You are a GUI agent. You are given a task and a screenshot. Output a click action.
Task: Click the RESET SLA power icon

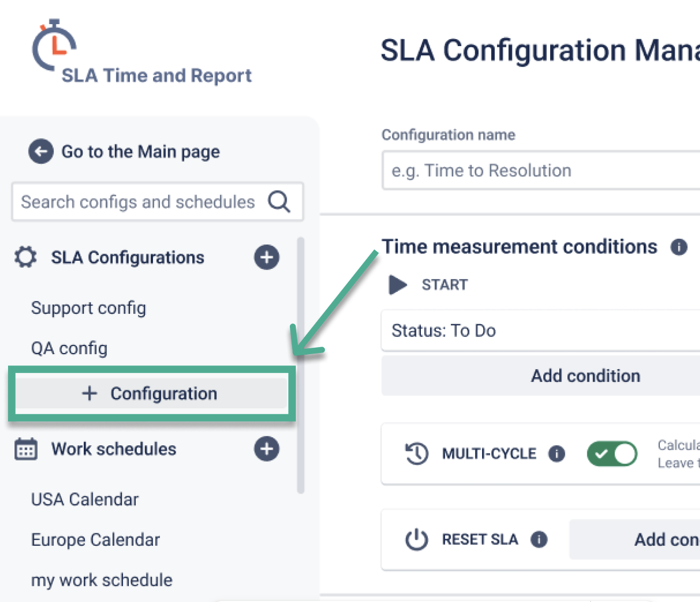[x=416, y=540]
